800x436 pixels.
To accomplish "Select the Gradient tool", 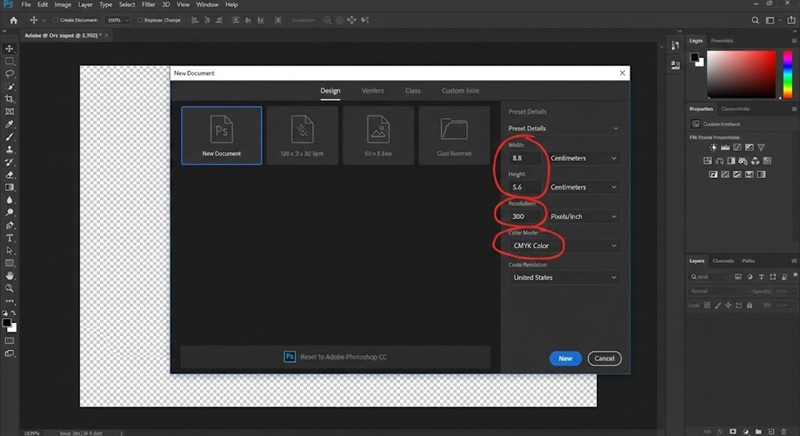I will (x=9, y=188).
